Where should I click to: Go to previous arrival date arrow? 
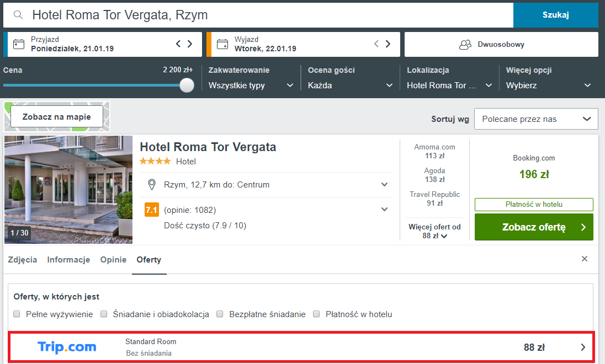[x=178, y=44]
